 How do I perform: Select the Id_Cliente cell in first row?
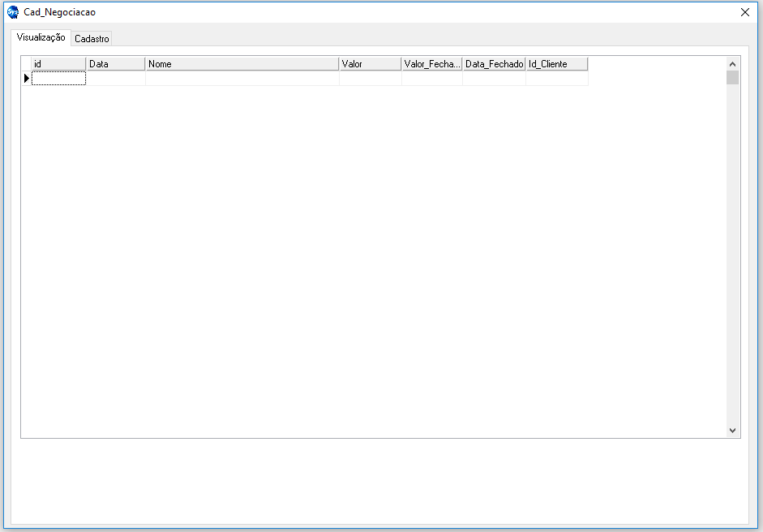556,79
